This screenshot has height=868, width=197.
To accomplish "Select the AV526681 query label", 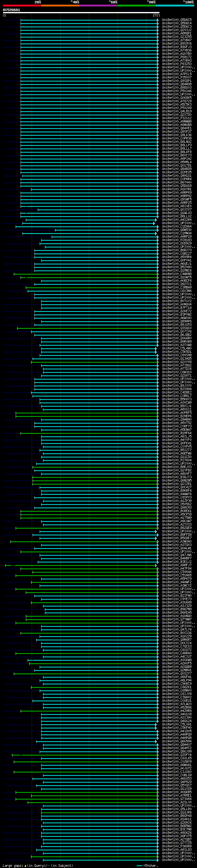I will click(x=11, y=10).
